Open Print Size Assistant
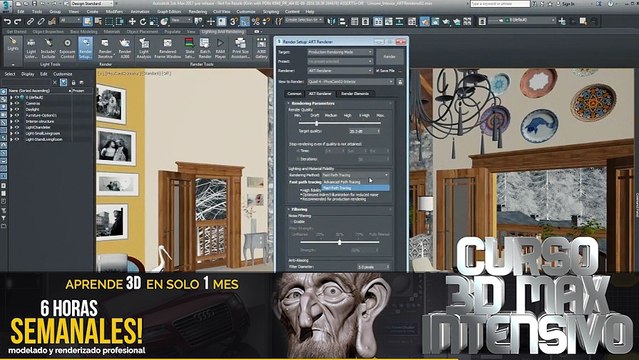The height and width of the screenshot is (360, 639). click(240, 49)
